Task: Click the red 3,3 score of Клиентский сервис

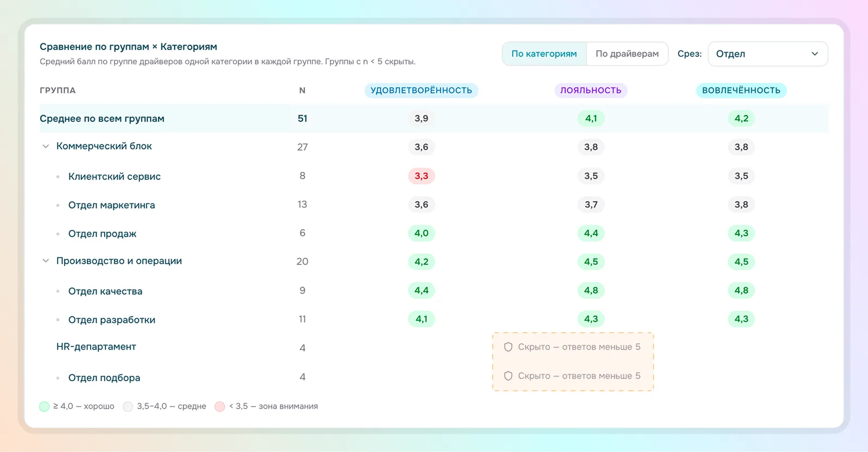Action: pos(422,176)
